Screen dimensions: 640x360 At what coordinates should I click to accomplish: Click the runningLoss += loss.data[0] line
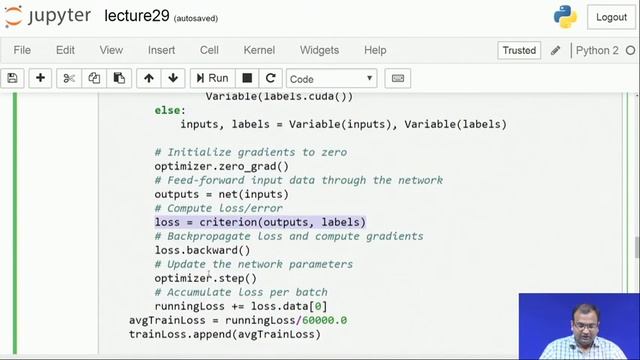point(241,306)
